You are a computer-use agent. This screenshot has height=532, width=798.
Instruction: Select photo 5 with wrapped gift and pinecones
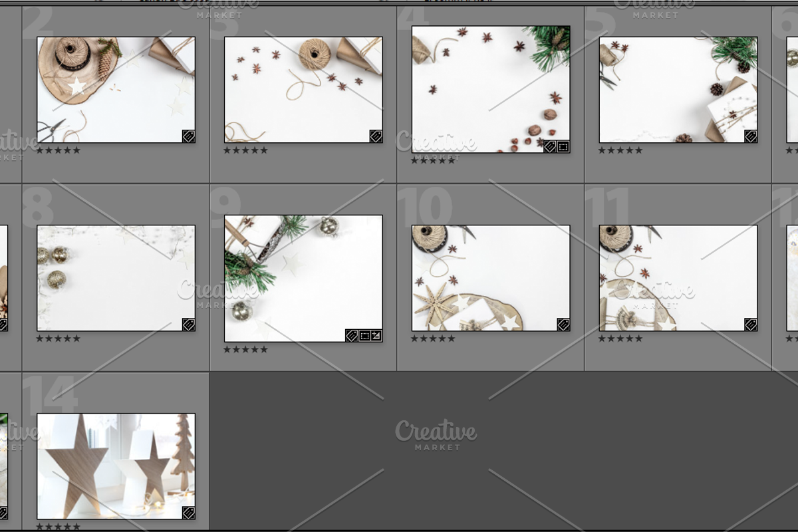click(x=678, y=90)
